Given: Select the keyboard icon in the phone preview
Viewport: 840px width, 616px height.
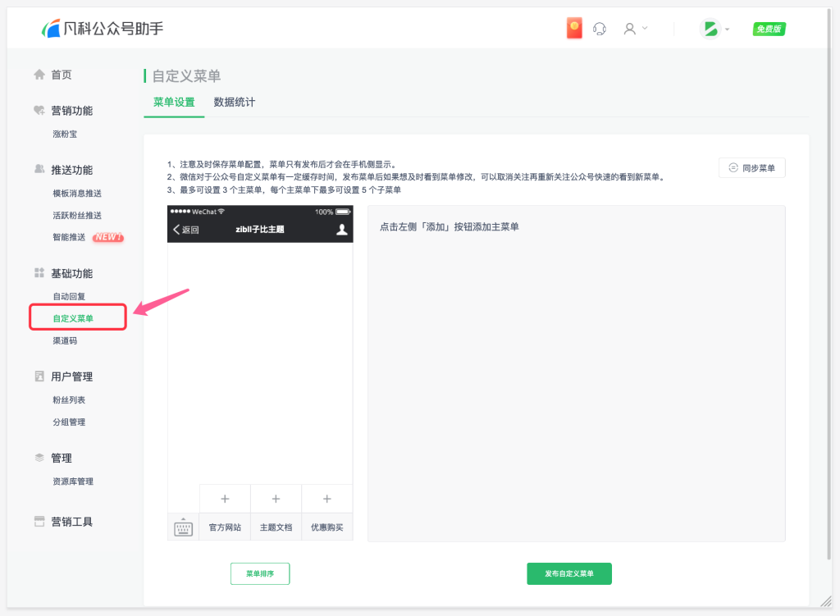Looking at the screenshot, I should [184, 527].
